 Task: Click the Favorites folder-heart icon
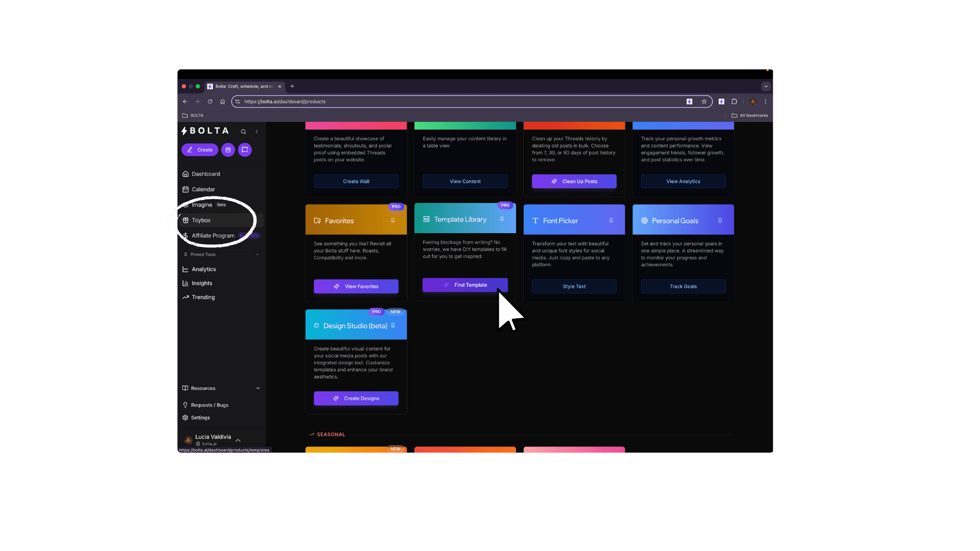pos(317,221)
